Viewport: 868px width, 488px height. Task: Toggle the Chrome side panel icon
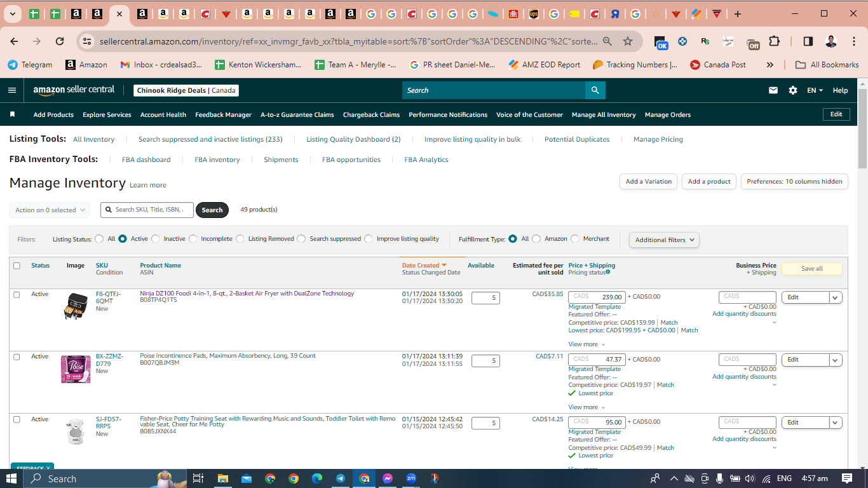point(808,41)
